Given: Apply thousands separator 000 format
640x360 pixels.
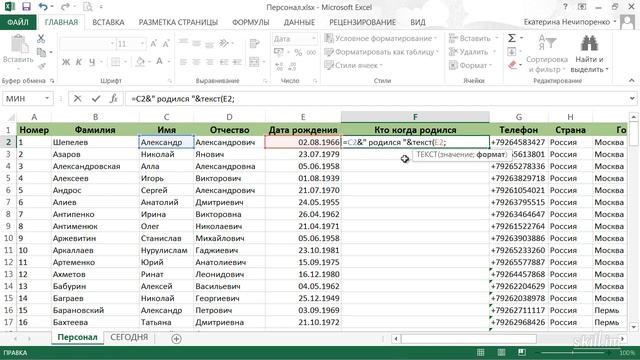Looking at the screenshot, I should [311, 53].
